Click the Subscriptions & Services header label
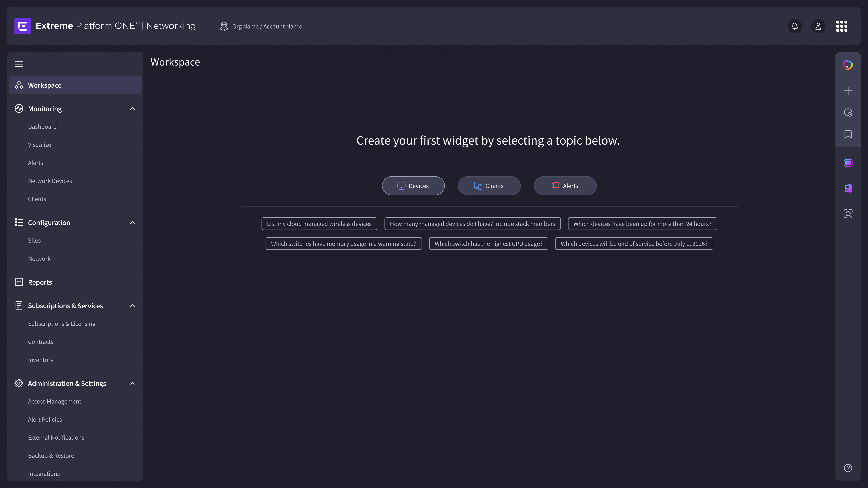The image size is (868, 488). coord(65,306)
